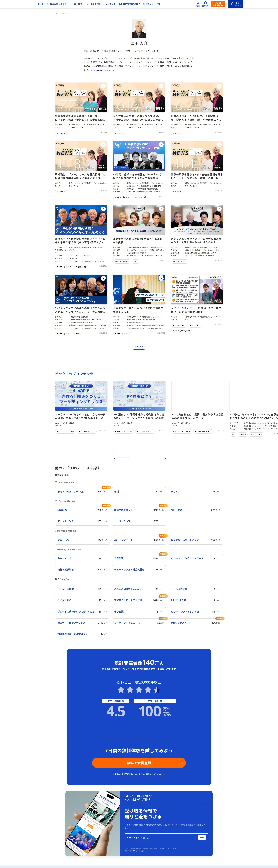Play the 皇室の未来を決める審議 7.7 video
Image resolution: width=278 pixels, height=868 pixels.
pyautogui.click(x=103, y=86)
